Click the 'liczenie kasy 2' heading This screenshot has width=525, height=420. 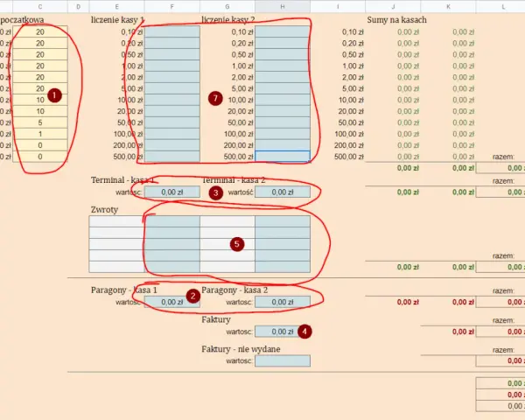(x=228, y=20)
